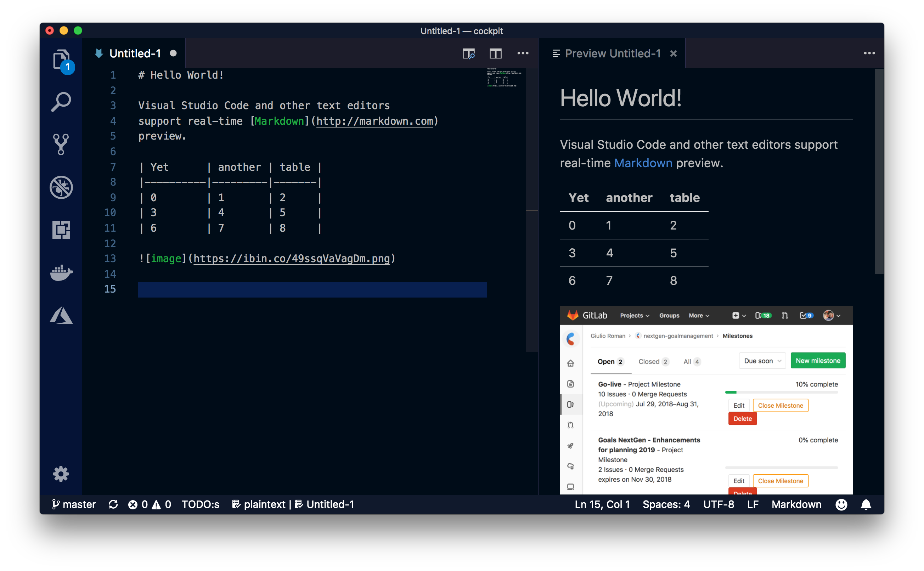The width and height of the screenshot is (924, 571).
Task: Click the preview pane vertical scrollbar
Action: point(879,172)
